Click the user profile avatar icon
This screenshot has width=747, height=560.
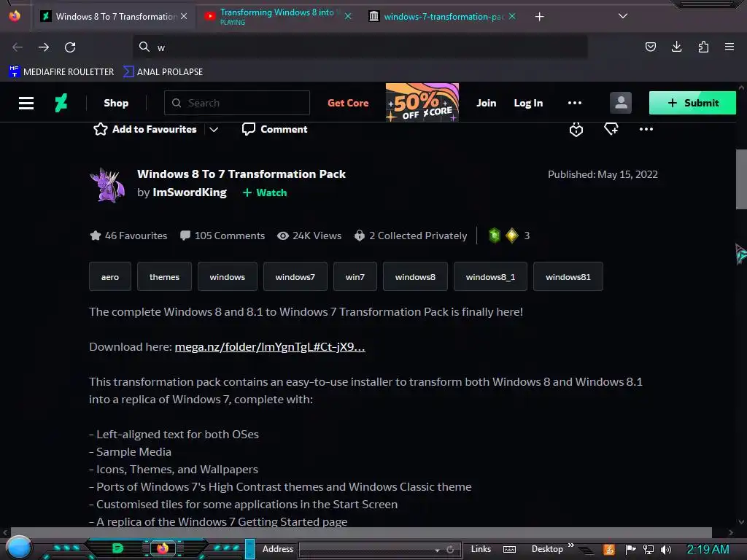(x=621, y=103)
